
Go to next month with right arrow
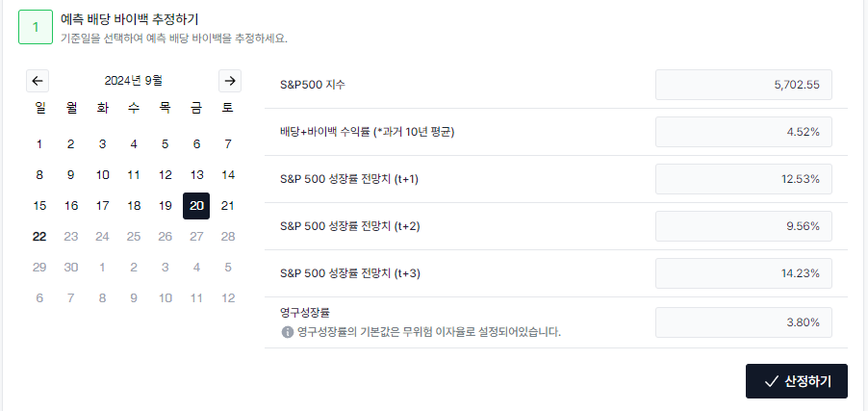click(x=230, y=81)
